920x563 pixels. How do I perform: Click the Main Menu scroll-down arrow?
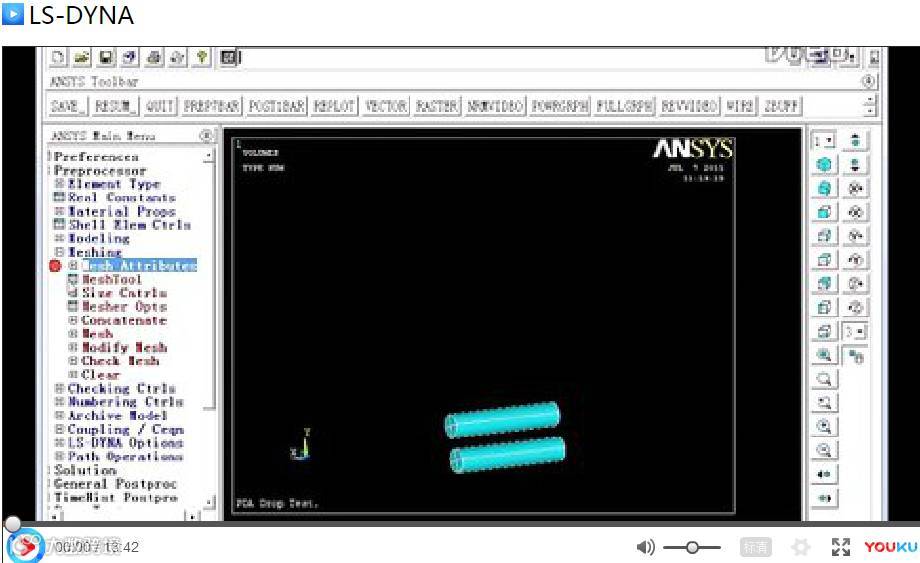pyautogui.click(x=209, y=502)
